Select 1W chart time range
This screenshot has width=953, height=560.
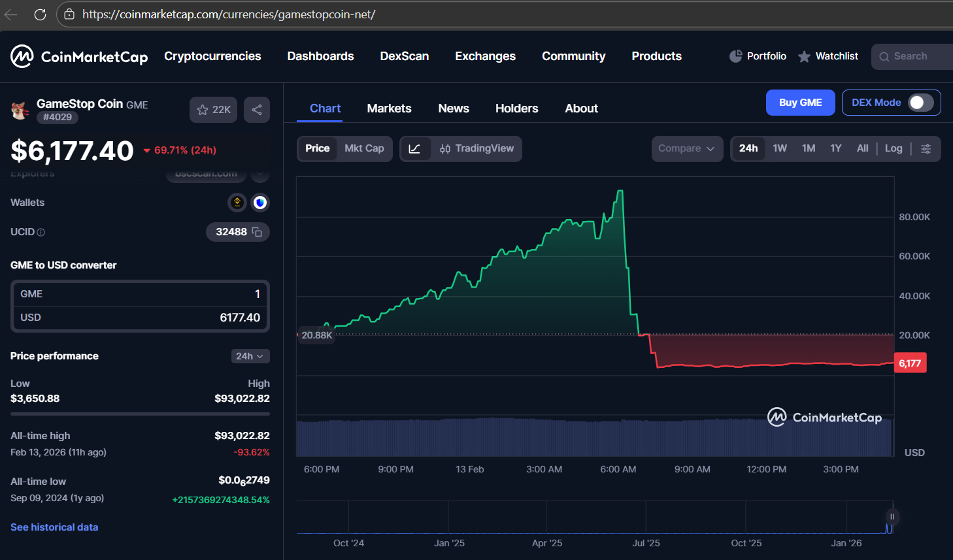point(780,149)
